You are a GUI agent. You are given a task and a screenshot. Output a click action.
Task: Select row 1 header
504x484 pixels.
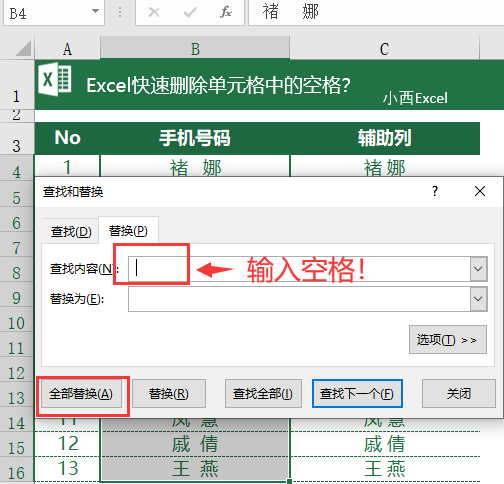point(17,85)
